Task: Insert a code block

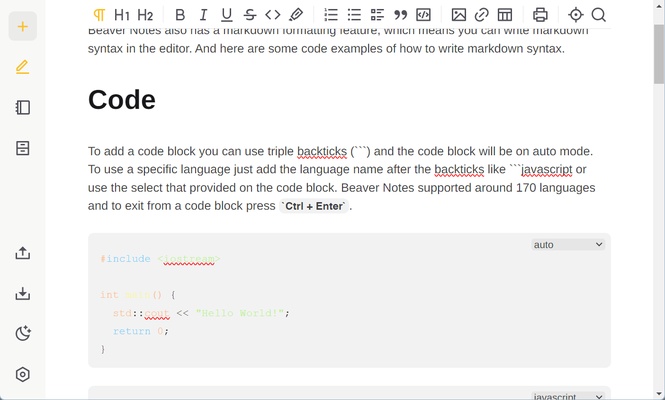Action: coord(423,15)
